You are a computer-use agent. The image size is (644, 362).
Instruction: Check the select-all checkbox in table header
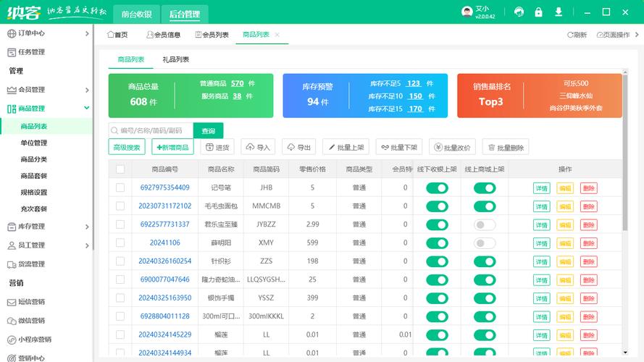coord(120,169)
